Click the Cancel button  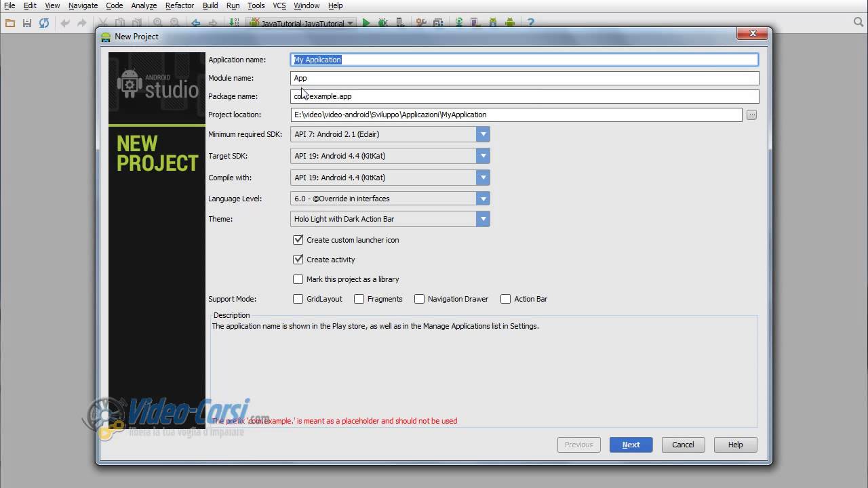[x=683, y=445]
